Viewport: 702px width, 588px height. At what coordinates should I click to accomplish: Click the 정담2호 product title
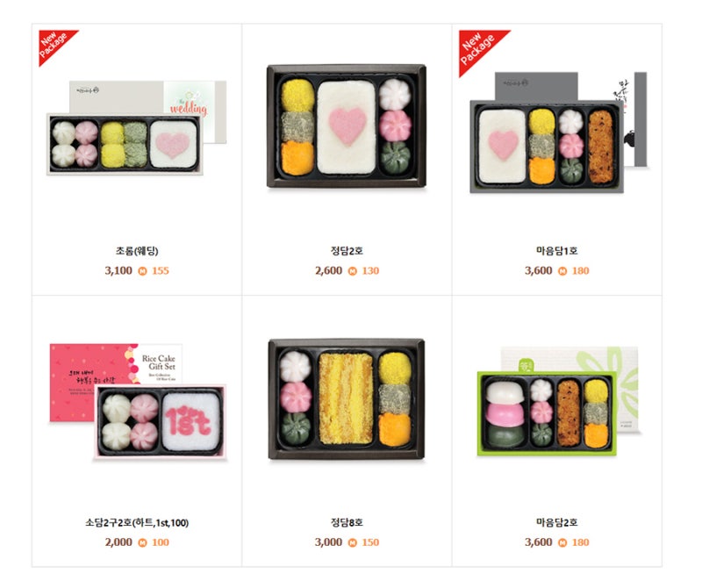tap(347, 251)
